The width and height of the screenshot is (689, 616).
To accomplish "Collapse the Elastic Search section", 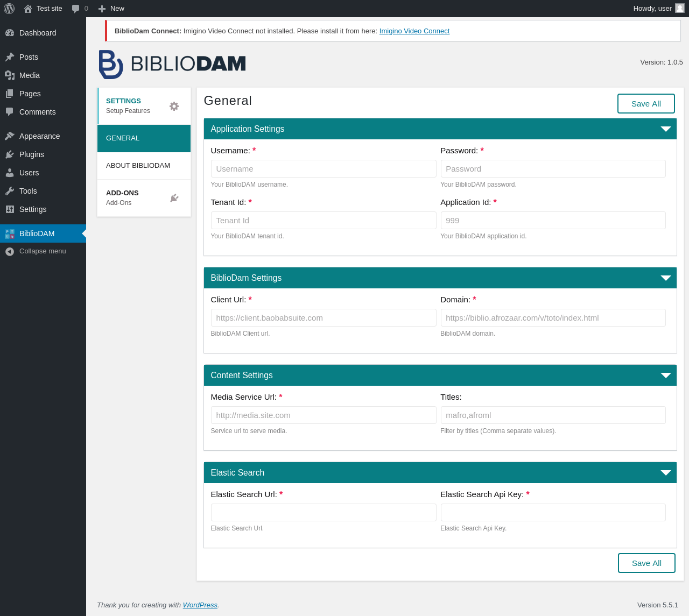I will tap(666, 473).
